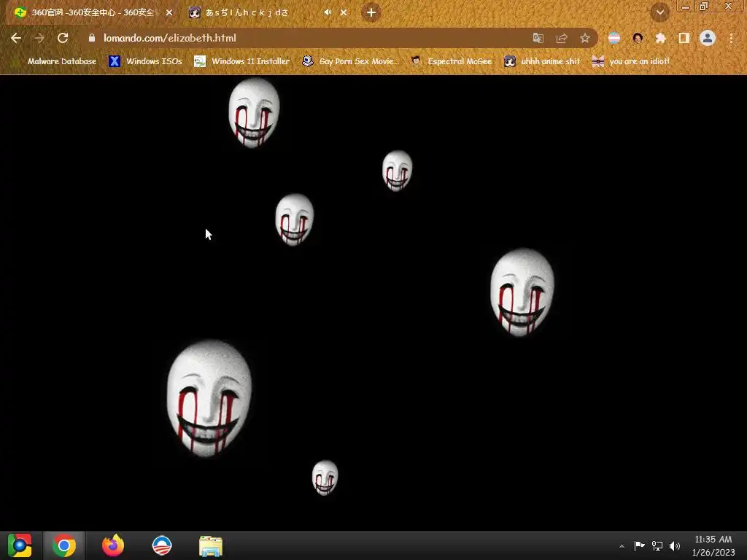The image size is (747, 560).
Task: Open the Chrome three-dot menu
Action: coord(731,38)
